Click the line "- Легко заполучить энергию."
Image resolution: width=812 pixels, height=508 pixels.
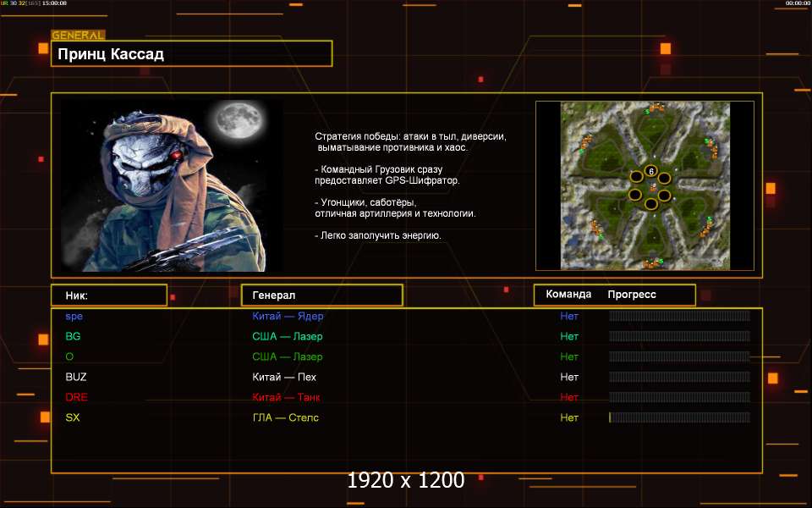(378, 235)
